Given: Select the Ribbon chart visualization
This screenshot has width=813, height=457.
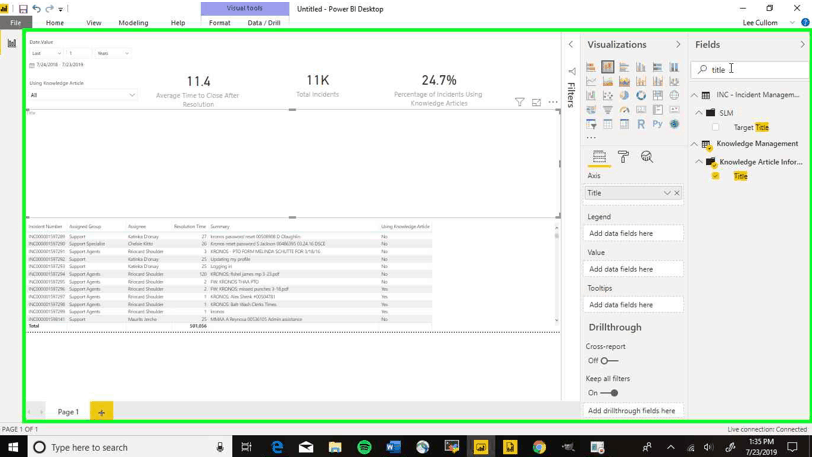Looking at the screenshot, I should click(674, 81).
